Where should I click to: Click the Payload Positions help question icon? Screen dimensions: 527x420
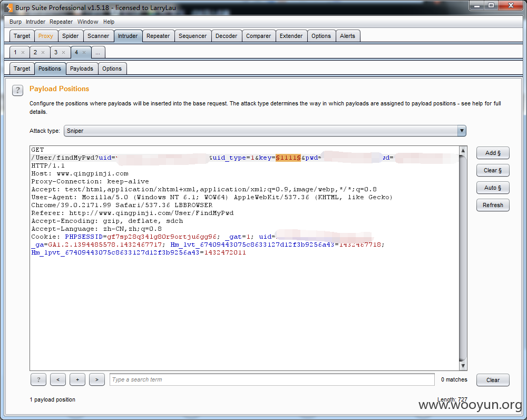click(17, 90)
